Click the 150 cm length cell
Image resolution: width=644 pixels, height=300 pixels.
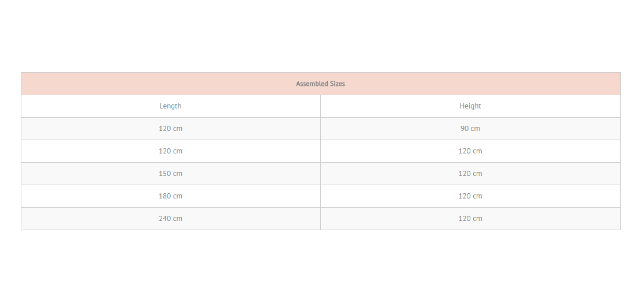[x=170, y=174]
